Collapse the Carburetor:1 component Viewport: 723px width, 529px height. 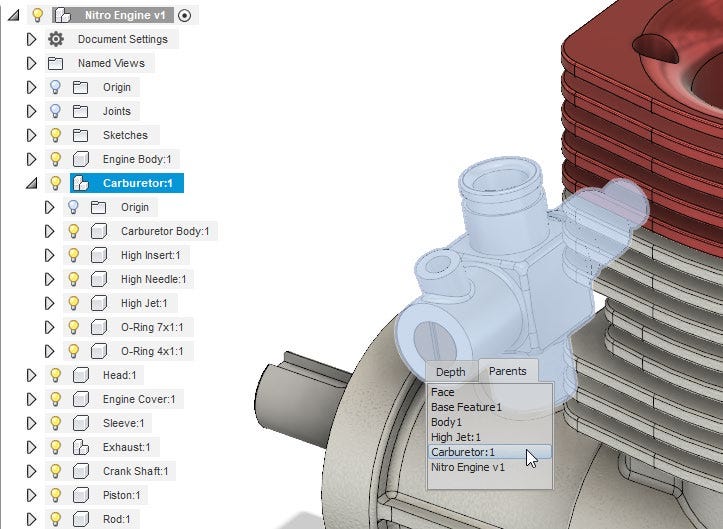pos(32,184)
